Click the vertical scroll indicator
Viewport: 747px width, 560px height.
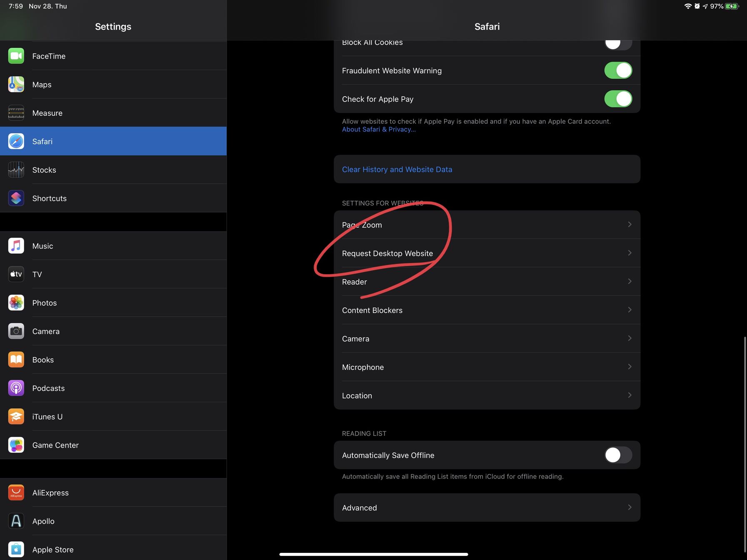click(745, 444)
